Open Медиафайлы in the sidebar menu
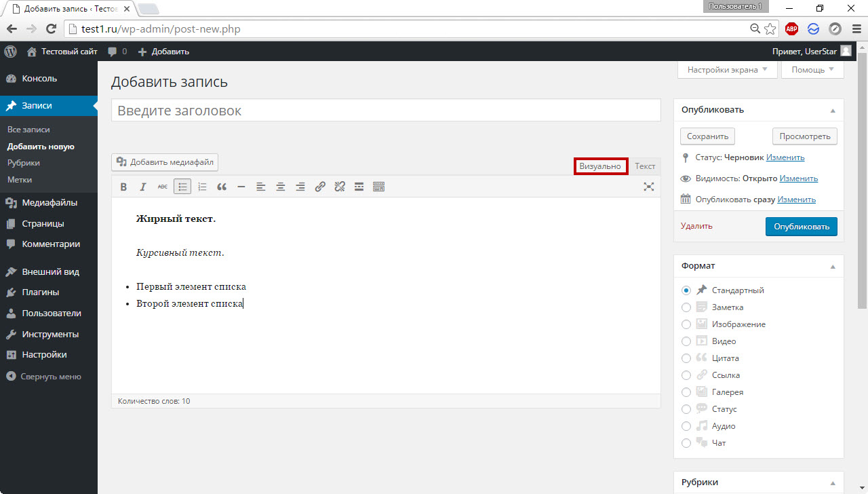Screen dimensions: 868x494 click(x=50, y=203)
